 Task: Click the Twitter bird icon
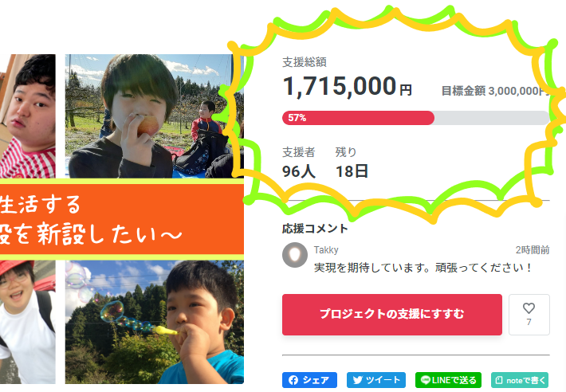[x=357, y=380]
